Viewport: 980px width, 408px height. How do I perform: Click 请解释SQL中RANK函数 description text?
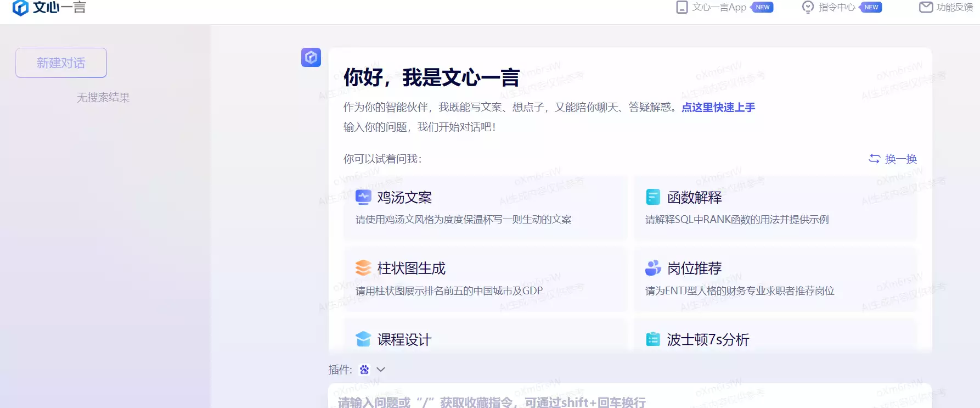click(737, 220)
